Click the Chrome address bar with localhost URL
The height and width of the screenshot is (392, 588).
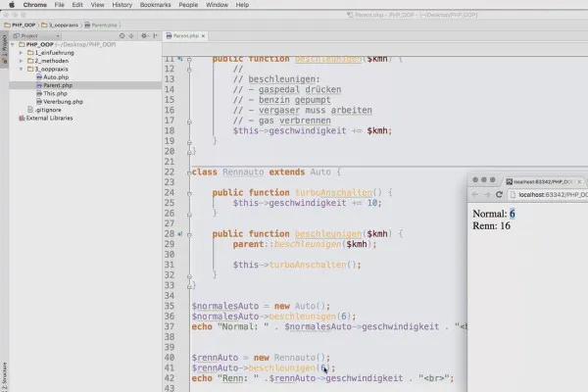(x=548, y=195)
